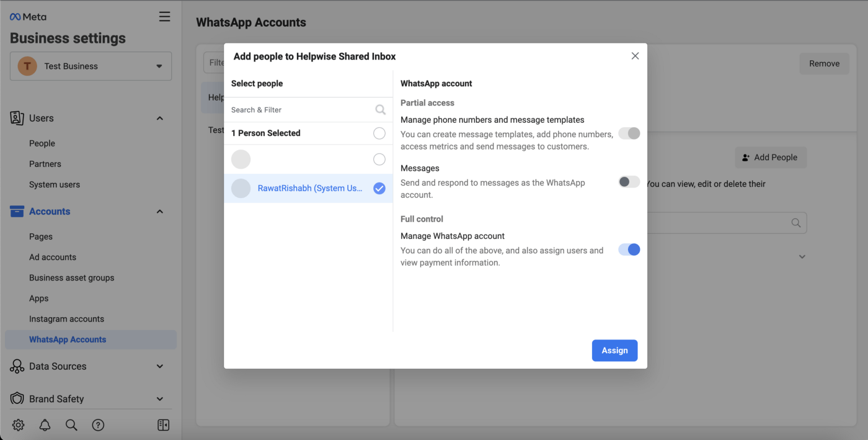Click the search magnifier in bottom sidebar bar

[x=71, y=425]
